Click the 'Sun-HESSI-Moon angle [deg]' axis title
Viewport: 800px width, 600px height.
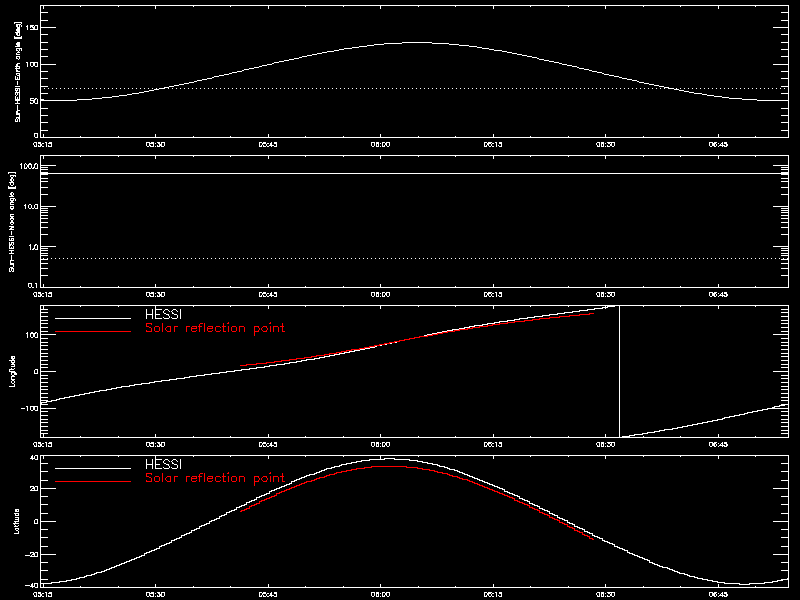[12, 221]
